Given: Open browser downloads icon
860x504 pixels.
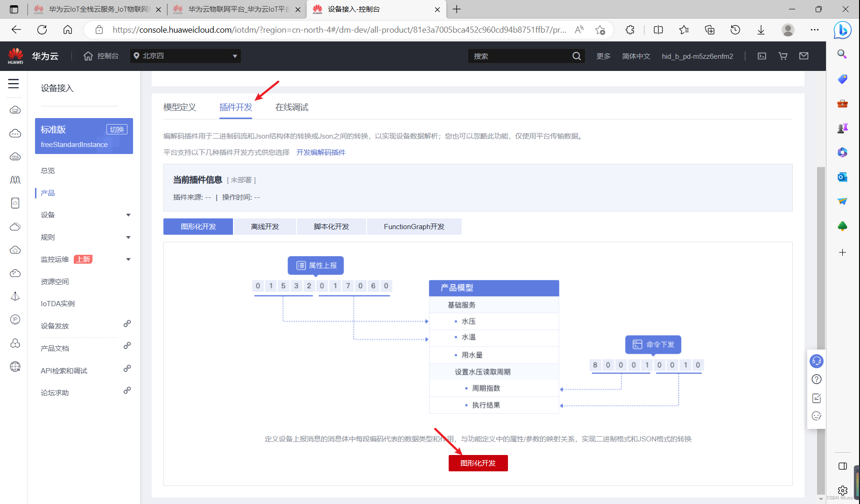Looking at the screenshot, I should coord(761,30).
